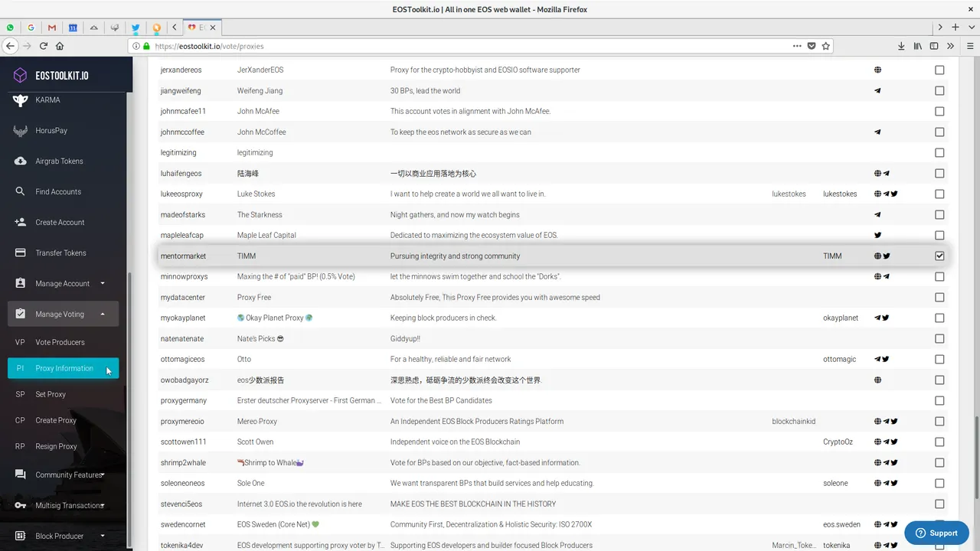Toggle Firefox sidebar icon
The image size is (980, 551).
pos(934,46)
